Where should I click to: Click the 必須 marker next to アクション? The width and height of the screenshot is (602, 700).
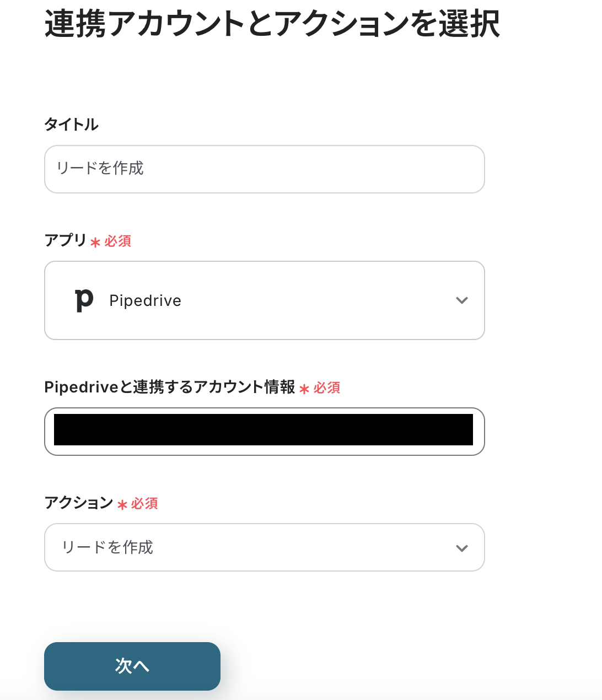coord(144,503)
